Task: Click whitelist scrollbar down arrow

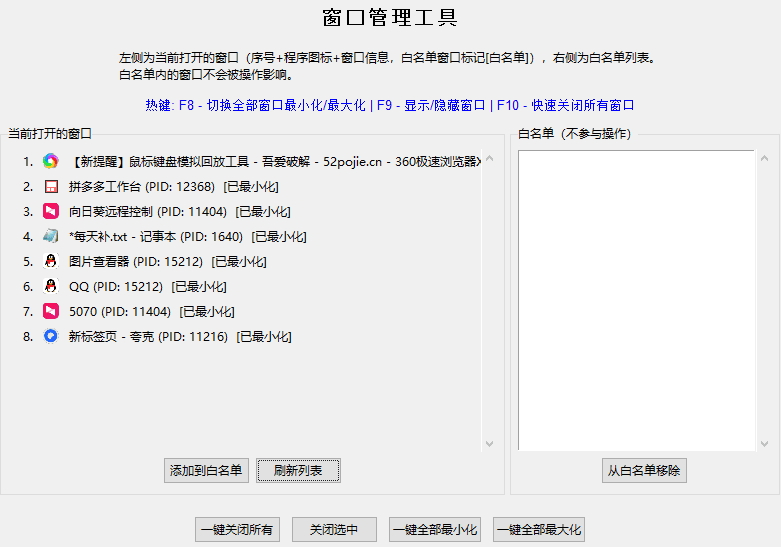Action: (765, 443)
